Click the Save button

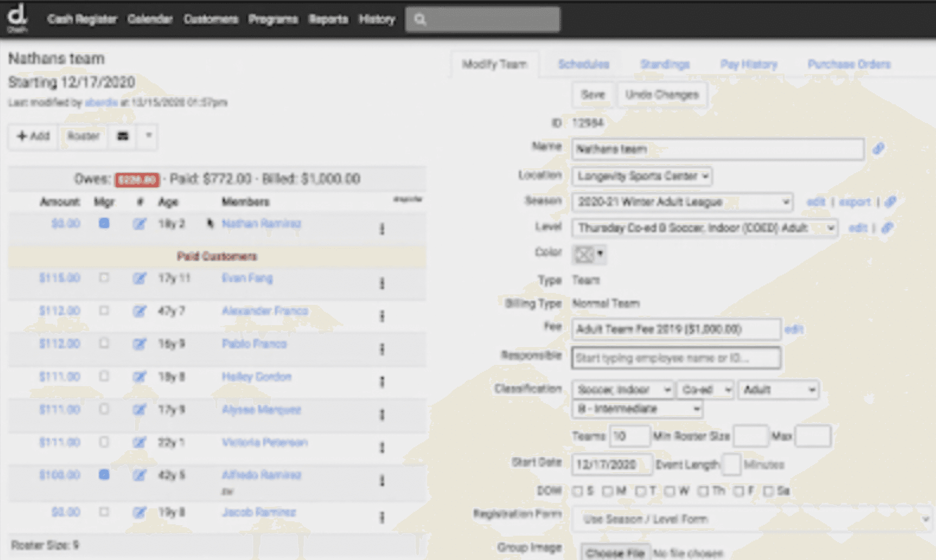(x=593, y=95)
